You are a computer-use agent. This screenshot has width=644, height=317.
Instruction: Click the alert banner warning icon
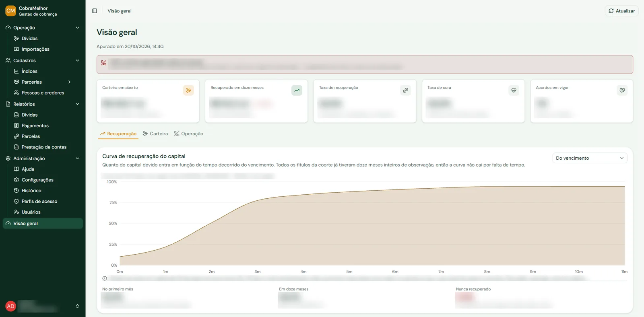click(x=103, y=63)
